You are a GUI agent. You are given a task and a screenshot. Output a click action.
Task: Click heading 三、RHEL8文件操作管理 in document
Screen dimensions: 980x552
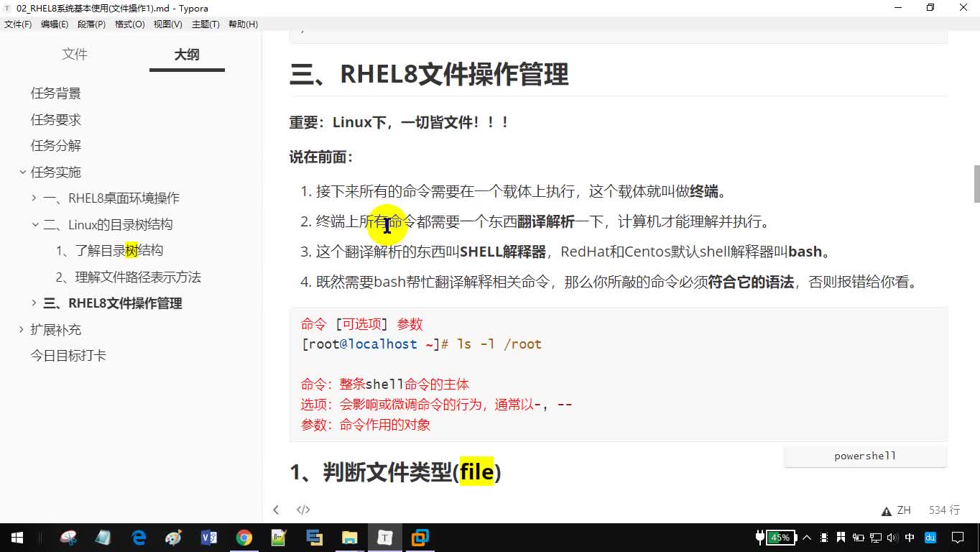tap(429, 74)
